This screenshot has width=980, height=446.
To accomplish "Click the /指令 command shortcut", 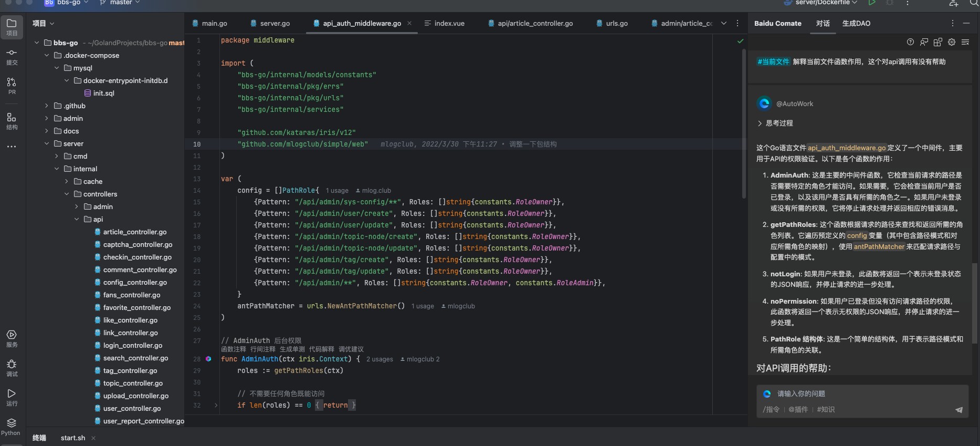I will (x=771, y=410).
